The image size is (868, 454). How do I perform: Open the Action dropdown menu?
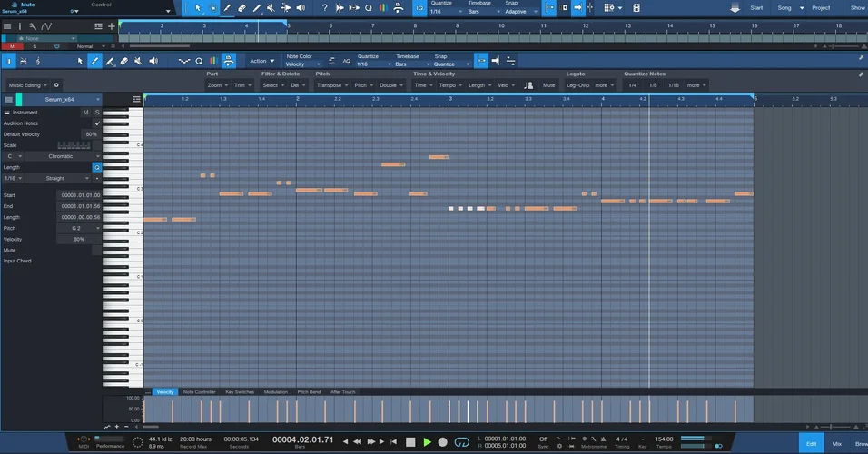pyautogui.click(x=261, y=61)
